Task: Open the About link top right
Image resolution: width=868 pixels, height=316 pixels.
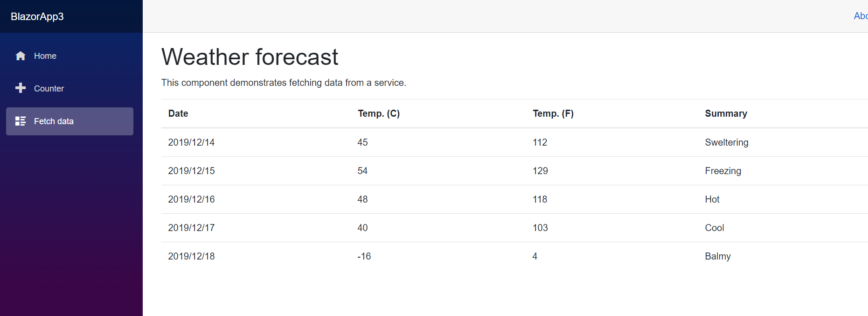Action: click(x=861, y=16)
